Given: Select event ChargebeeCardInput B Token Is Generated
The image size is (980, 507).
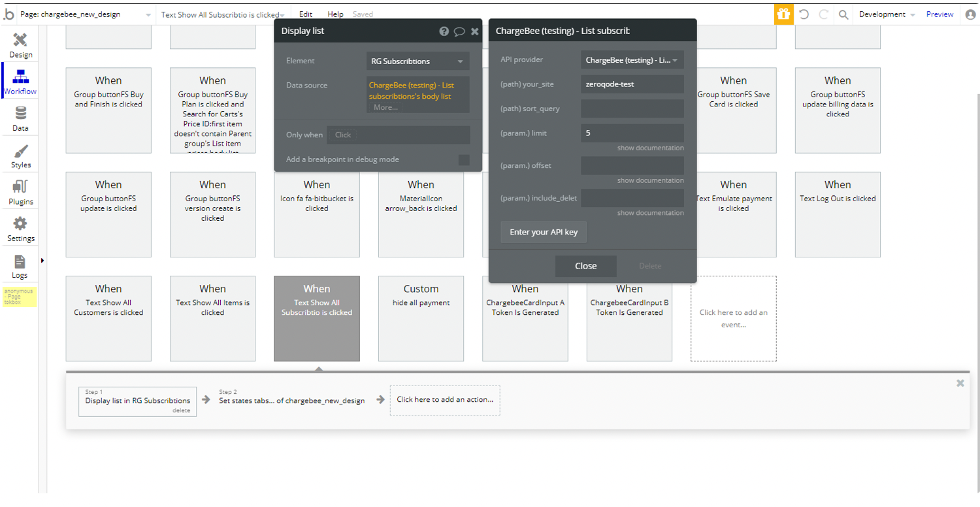Looking at the screenshot, I should click(629, 321).
